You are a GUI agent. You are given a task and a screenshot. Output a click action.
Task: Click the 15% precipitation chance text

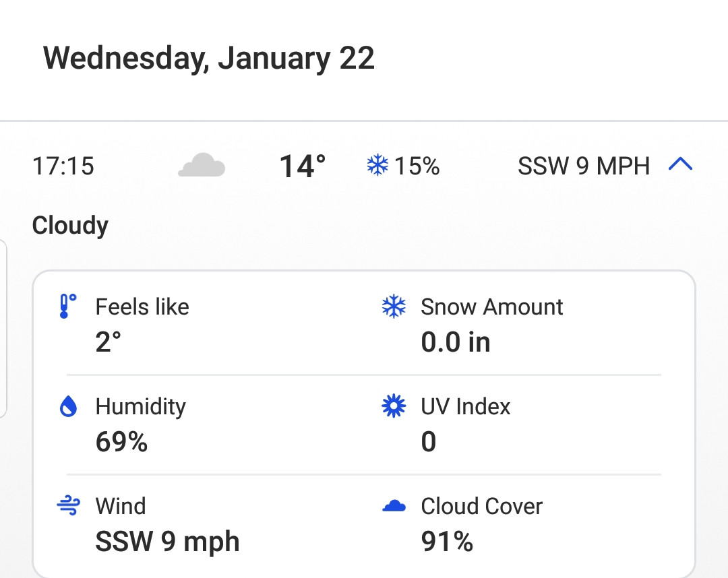point(417,166)
